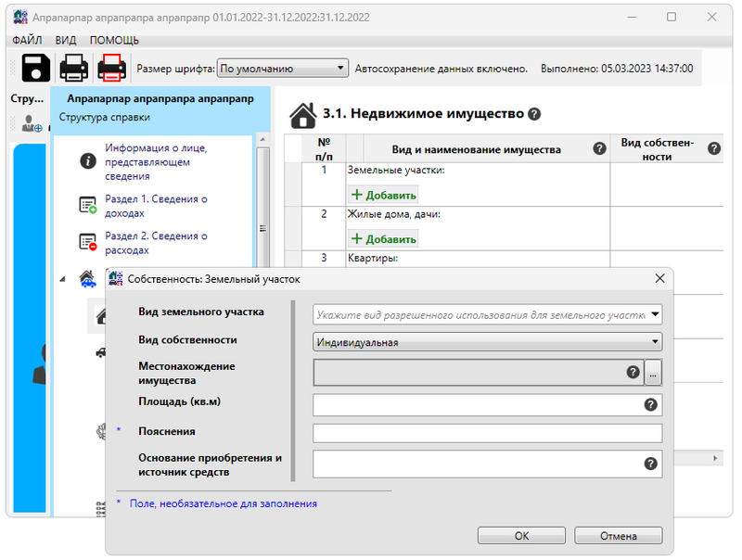The width and height of the screenshot is (742, 560).
Task: Click help icon in Местонахождение имущества field
Action: pos(633,372)
